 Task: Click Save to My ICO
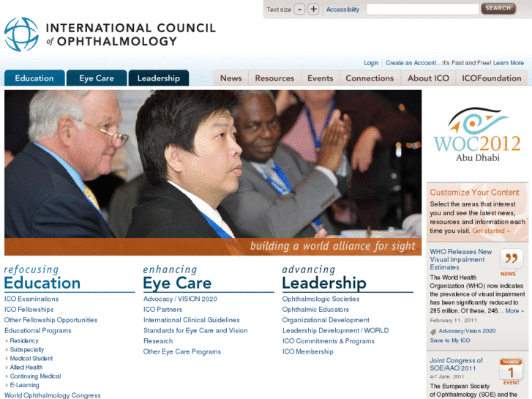pyautogui.click(x=450, y=340)
